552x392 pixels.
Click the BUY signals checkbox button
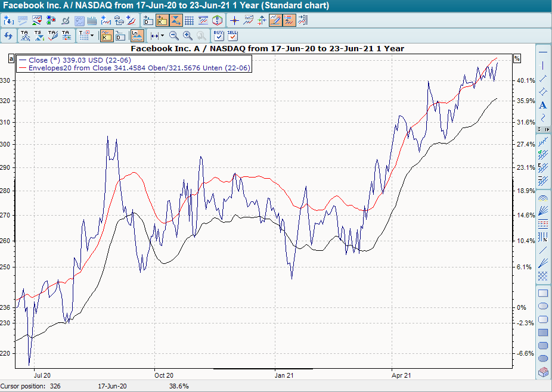(218, 36)
